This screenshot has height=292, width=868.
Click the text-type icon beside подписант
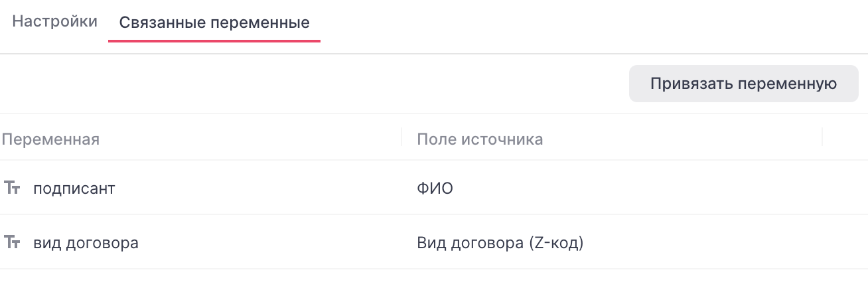(x=13, y=188)
